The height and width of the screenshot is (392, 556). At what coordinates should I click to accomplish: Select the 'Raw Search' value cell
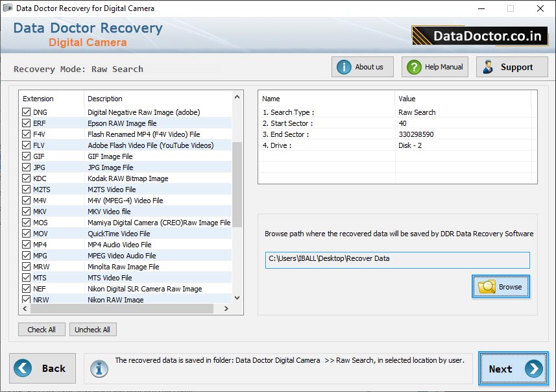coord(417,112)
